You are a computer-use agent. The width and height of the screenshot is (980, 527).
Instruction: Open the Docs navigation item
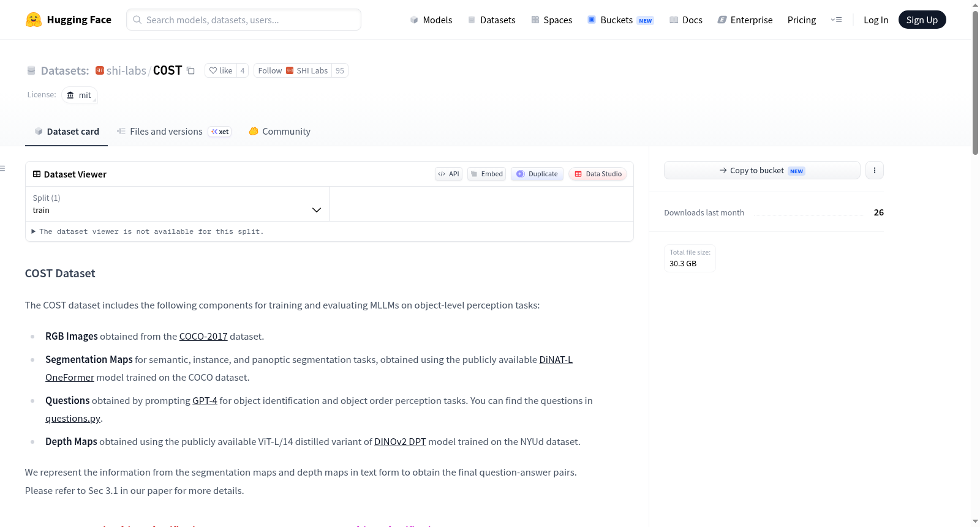coord(685,20)
